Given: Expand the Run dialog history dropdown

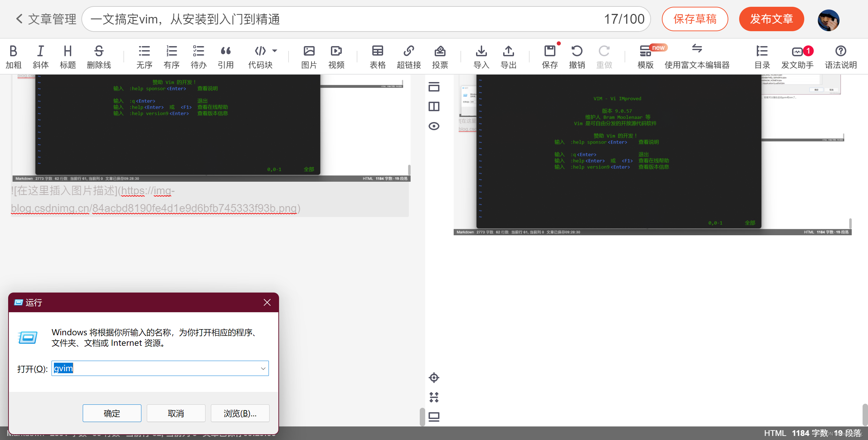Looking at the screenshot, I should coord(263,368).
